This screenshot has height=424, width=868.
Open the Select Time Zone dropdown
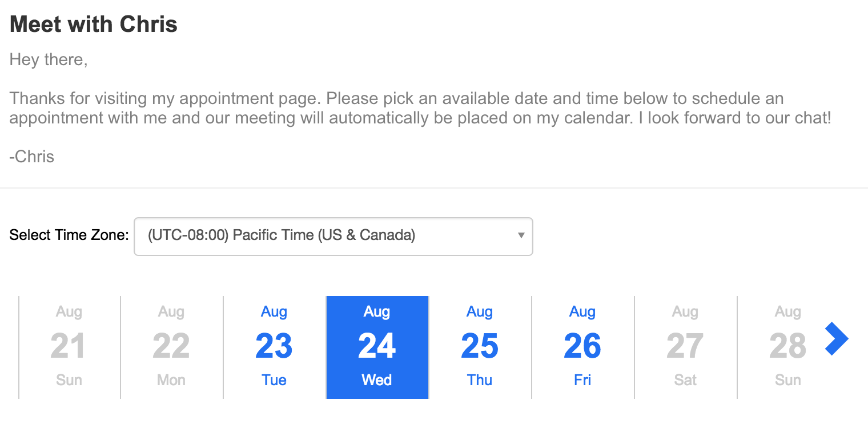333,236
